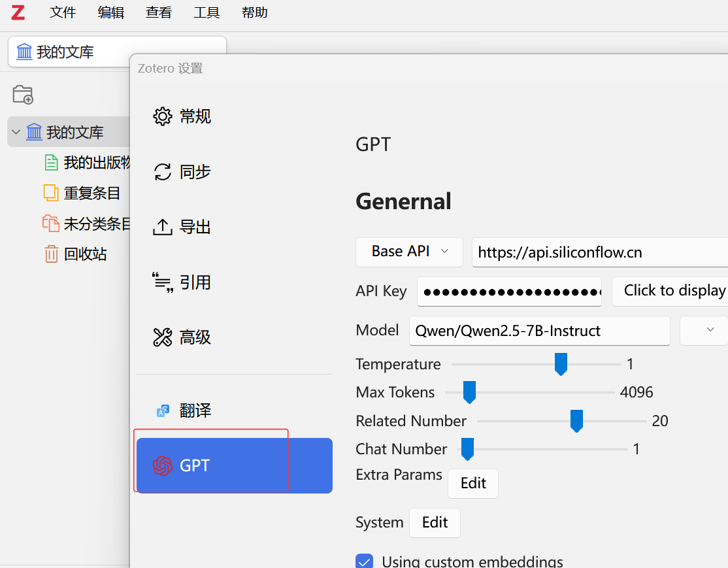Select the GPT settings pane
Image resolution: width=728 pixels, height=568 pixels.
coord(235,465)
